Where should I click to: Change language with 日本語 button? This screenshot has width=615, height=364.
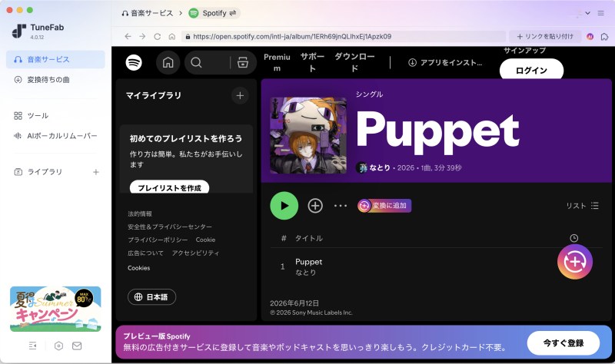coord(151,297)
